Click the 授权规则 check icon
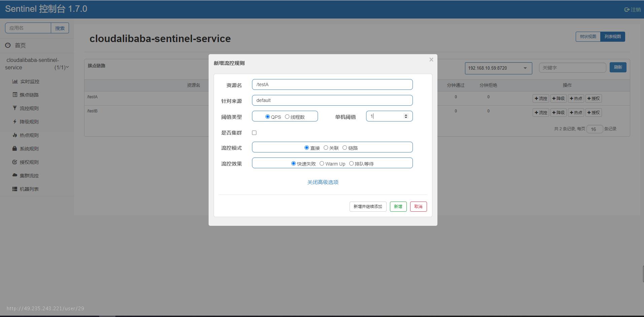 coord(15,162)
